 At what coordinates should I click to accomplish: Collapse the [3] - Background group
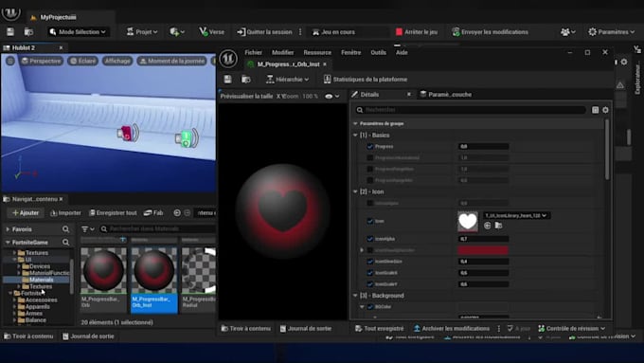coord(355,295)
